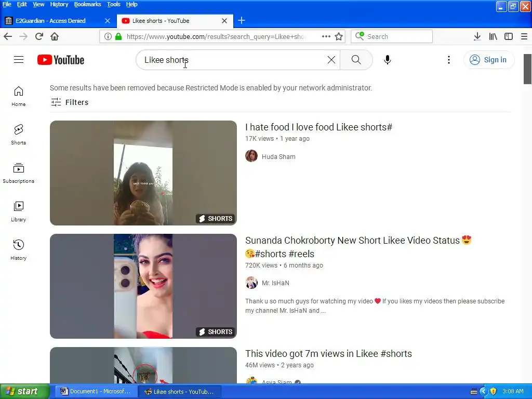Screen dimensions: 532x399
Task: Open the Firefox library icon
Action: (493, 36)
